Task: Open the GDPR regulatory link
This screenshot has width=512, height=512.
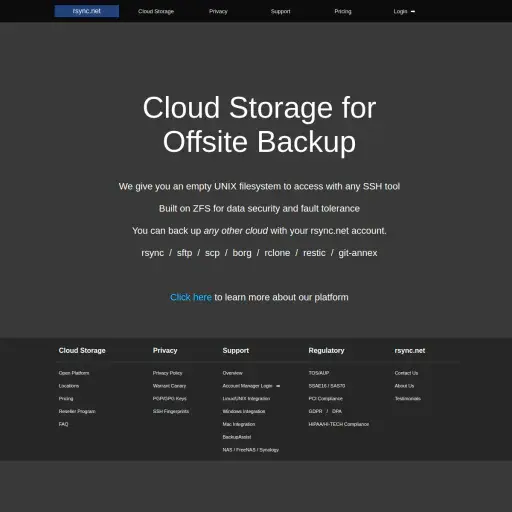Action: coord(315,411)
